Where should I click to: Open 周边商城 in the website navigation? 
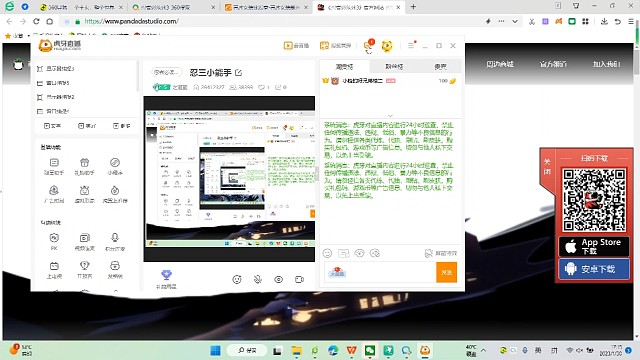(x=500, y=64)
